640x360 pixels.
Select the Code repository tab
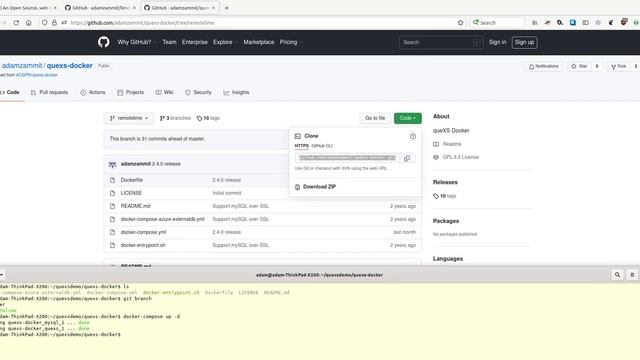10,93
